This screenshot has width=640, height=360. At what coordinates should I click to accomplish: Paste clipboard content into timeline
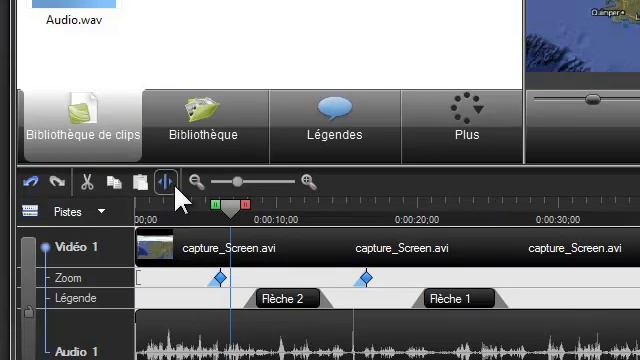(x=140, y=182)
